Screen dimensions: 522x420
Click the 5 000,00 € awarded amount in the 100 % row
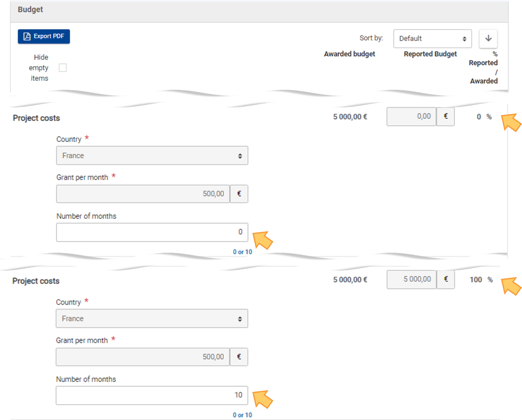click(x=350, y=280)
